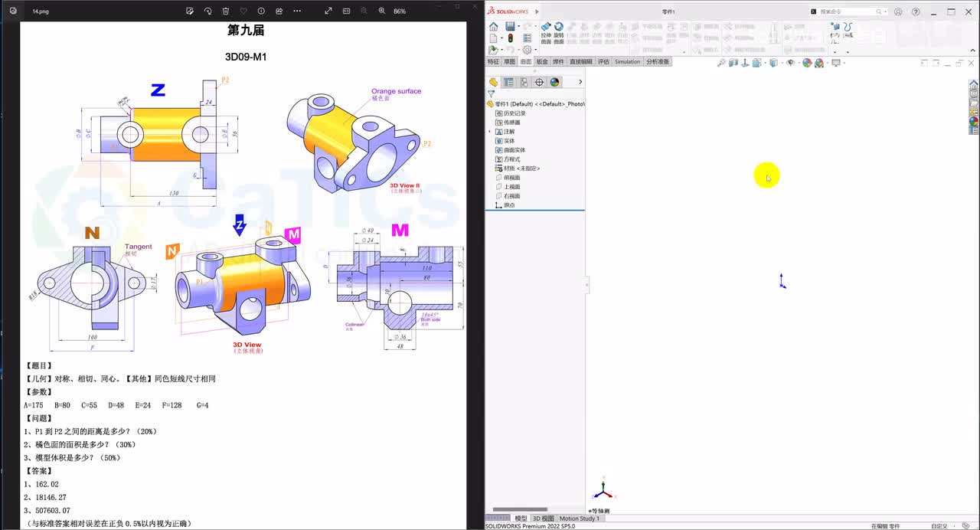Switch to the 钣金 ribbon tab
This screenshot has width=980, height=530.
click(x=542, y=61)
